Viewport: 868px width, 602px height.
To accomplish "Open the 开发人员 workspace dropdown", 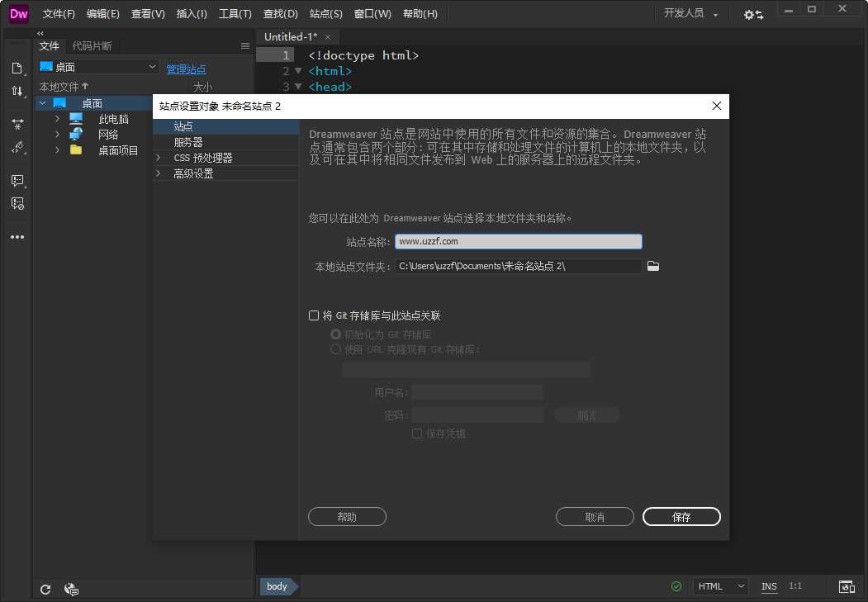I will (691, 13).
